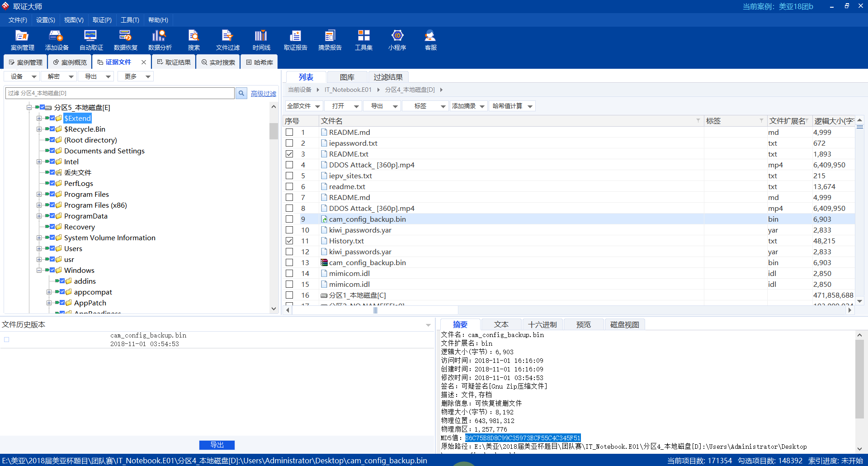Screen dimensions: 868x466
Task: Click the filter icon in 文件名 column header
Action: pos(698,120)
